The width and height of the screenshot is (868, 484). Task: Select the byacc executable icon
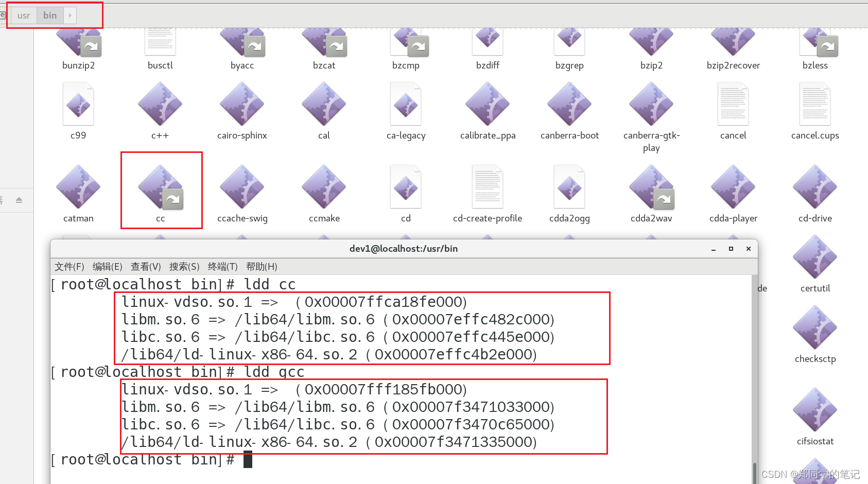pos(242,42)
